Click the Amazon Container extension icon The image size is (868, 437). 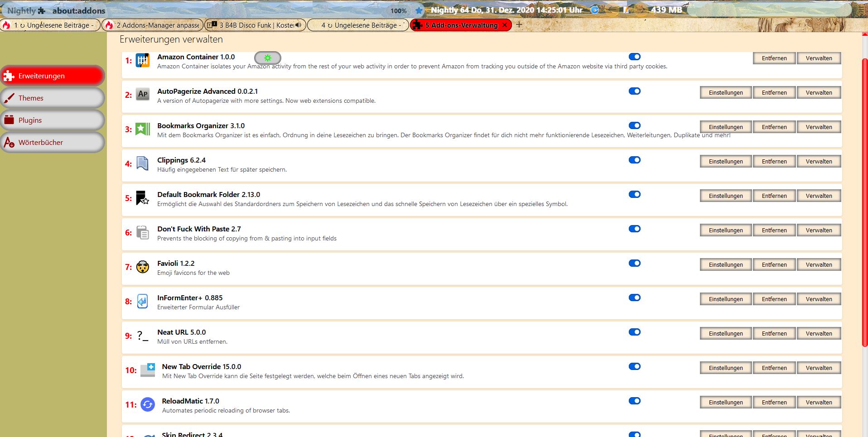(x=143, y=60)
